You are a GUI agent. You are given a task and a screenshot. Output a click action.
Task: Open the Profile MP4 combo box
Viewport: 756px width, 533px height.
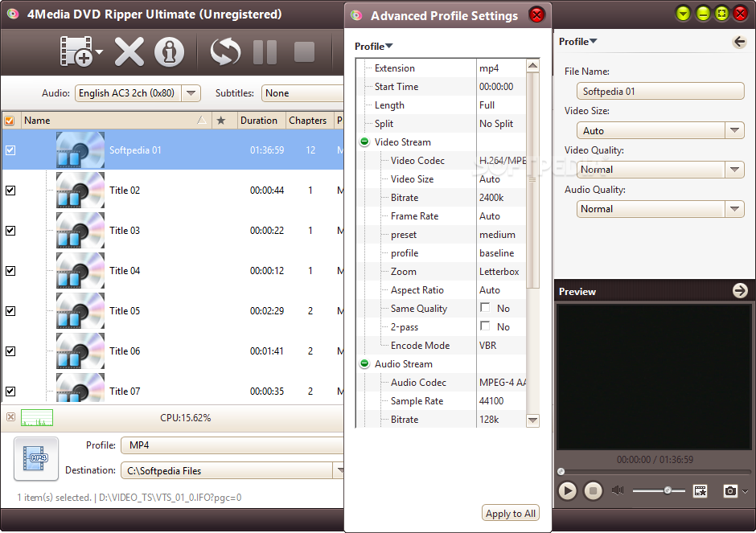click(x=232, y=445)
